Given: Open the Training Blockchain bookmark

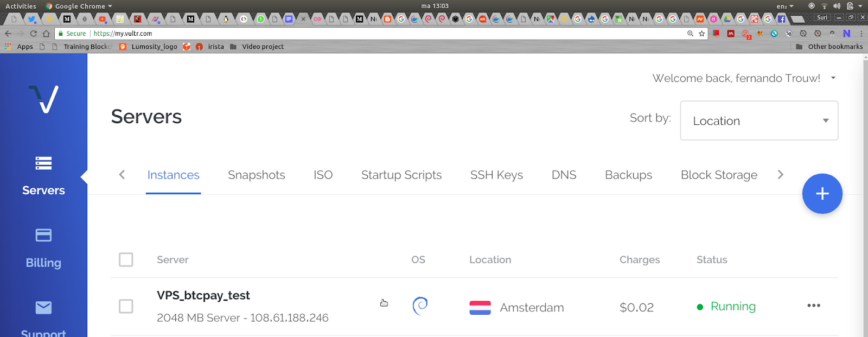Looking at the screenshot, I should pyautogui.click(x=82, y=47).
